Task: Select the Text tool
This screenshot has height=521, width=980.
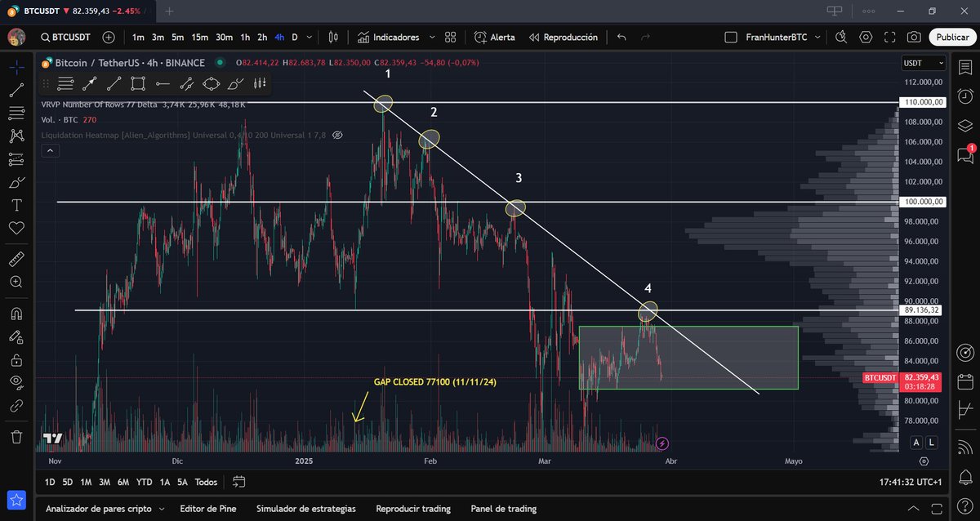Action: tap(16, 204)
